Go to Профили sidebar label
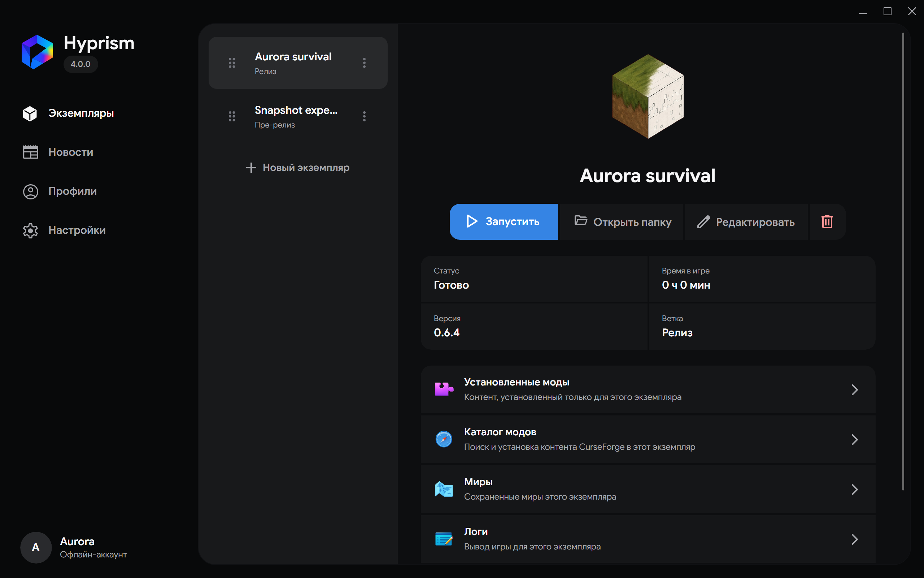The image size is (924, 578). (73, 191)
